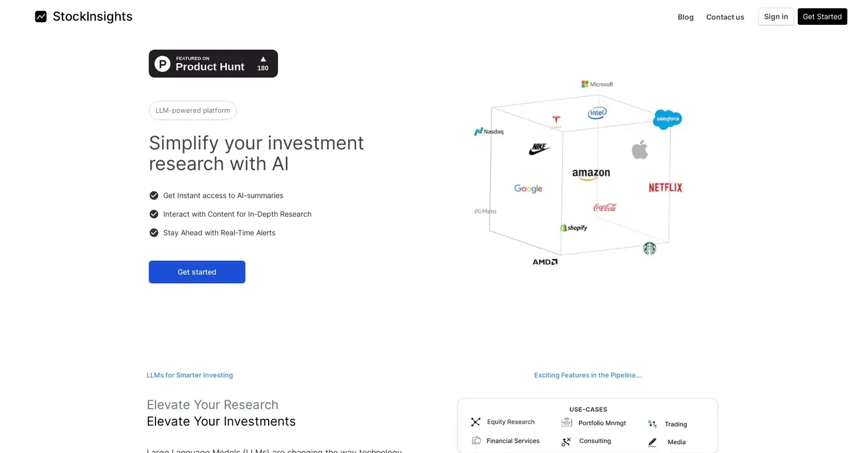This screenshot has width=868, height=453.
Task: Click the In-Depth Research checkmark
Action: tap(154, 214)
